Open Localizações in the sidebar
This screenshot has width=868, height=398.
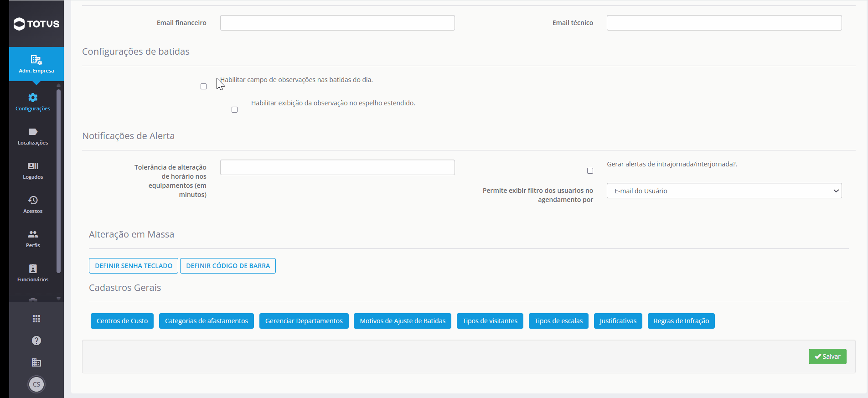click(x=33, y=136)
